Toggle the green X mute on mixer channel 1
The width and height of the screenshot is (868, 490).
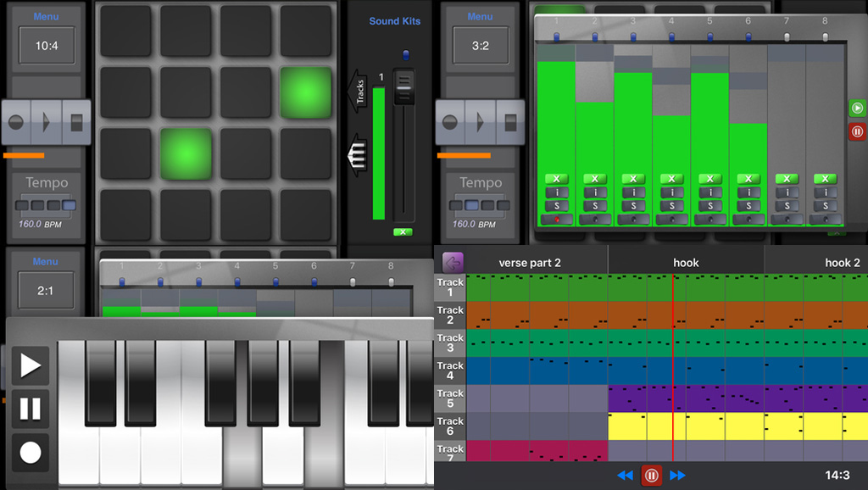coord(556,179)
